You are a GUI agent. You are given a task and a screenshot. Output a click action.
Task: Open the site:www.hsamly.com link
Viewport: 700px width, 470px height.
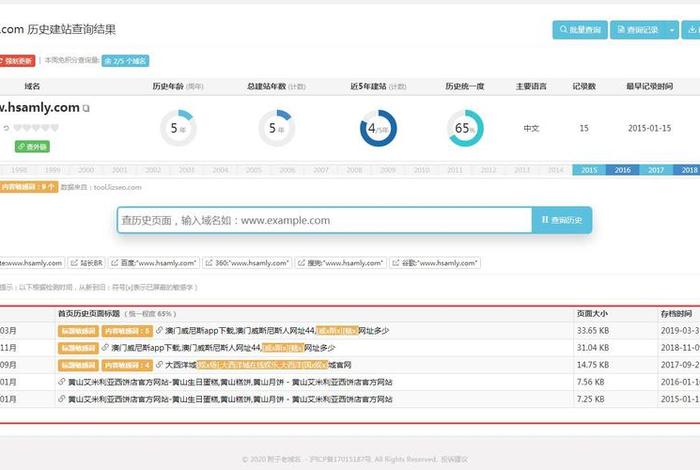point(32,263)
